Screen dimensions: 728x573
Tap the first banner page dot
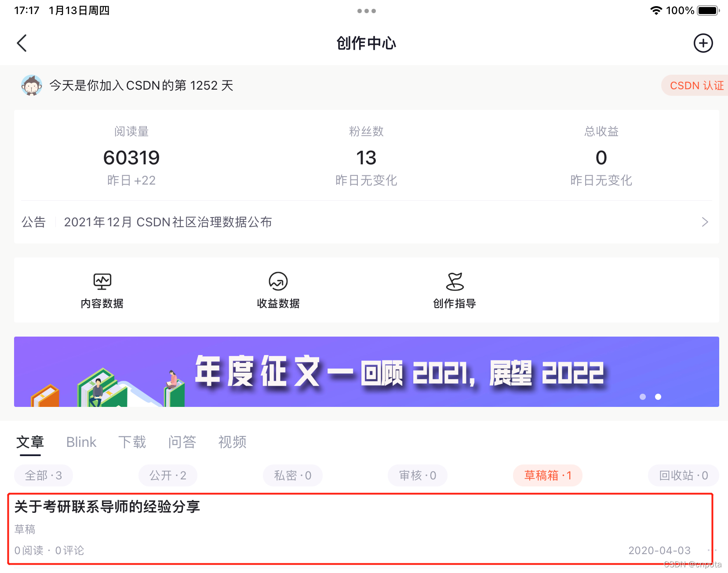click(x=643, y=397)
